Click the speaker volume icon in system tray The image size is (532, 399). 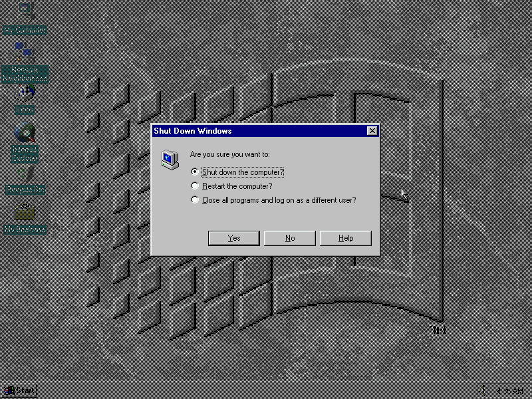pos(483,390)
